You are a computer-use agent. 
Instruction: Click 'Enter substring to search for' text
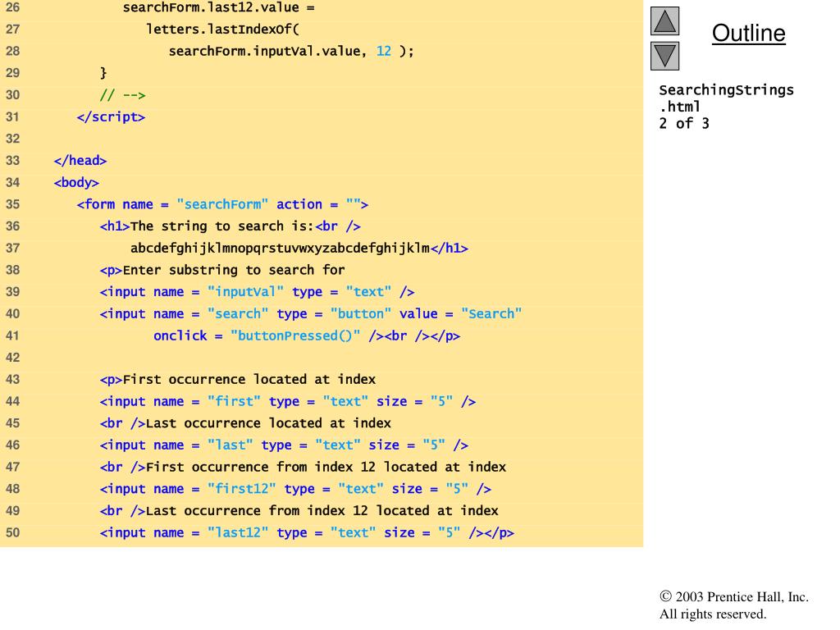pyautogui.click(x=234, y=270)
